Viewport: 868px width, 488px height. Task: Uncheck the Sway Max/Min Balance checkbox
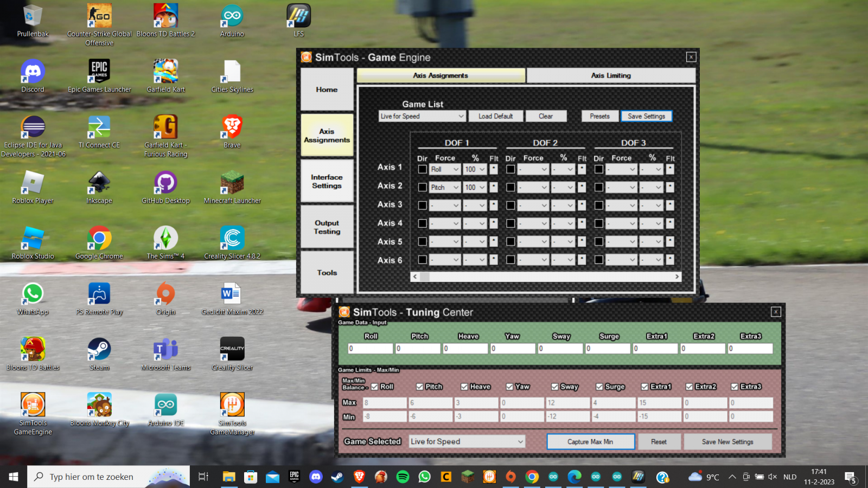pyautogui.click(x=555, y=387)
